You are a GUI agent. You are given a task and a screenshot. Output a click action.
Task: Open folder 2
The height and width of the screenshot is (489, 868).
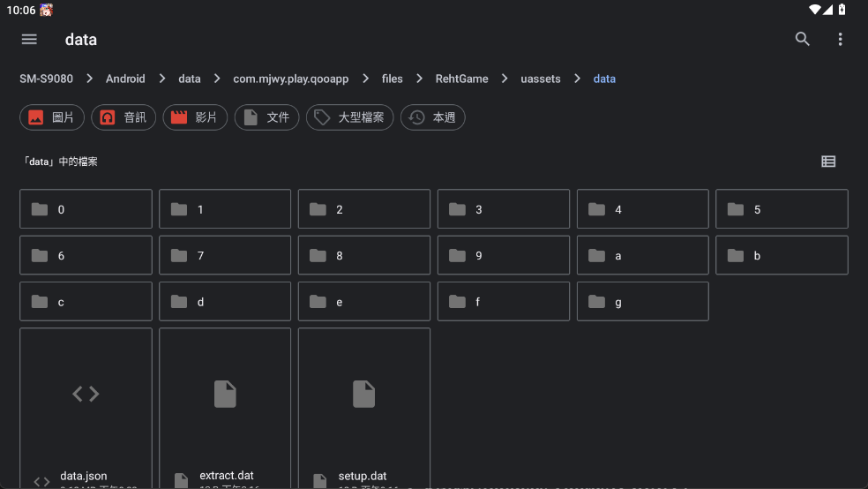(x=364, y=209)
